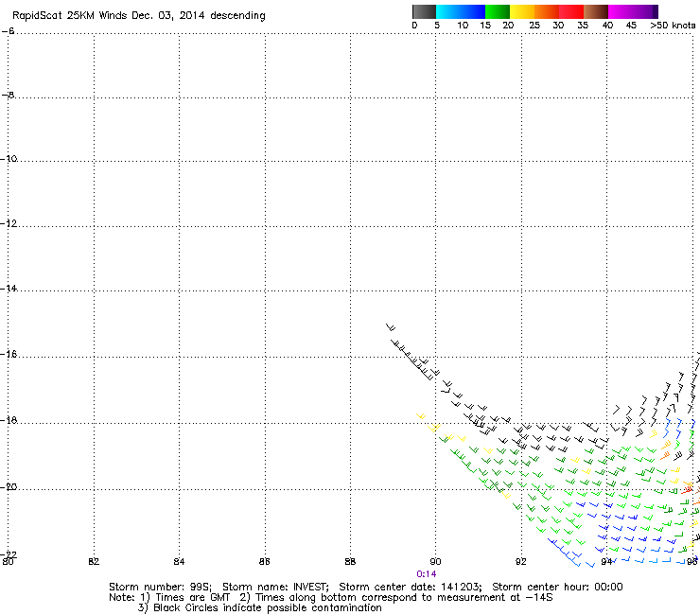Click the "25" color legend label
Image resolution: width=700 pixels, height=615 pixels.
click(x=534, y=26)
